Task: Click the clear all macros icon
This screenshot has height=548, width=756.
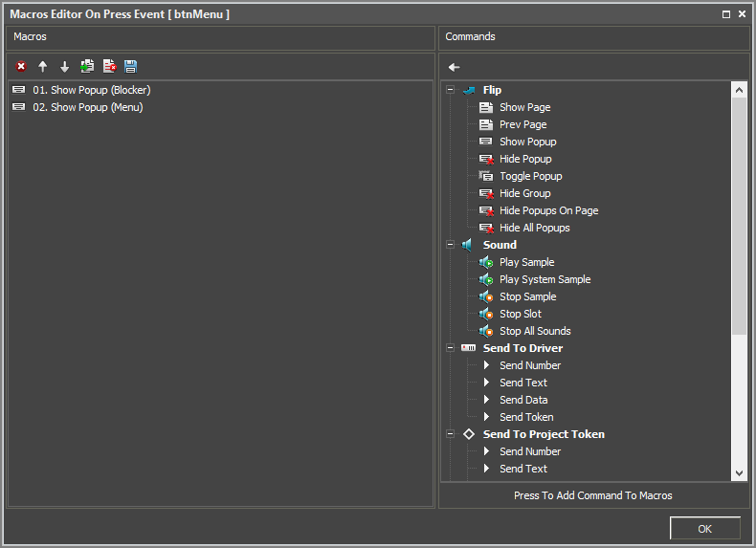Action: [109, 67]
